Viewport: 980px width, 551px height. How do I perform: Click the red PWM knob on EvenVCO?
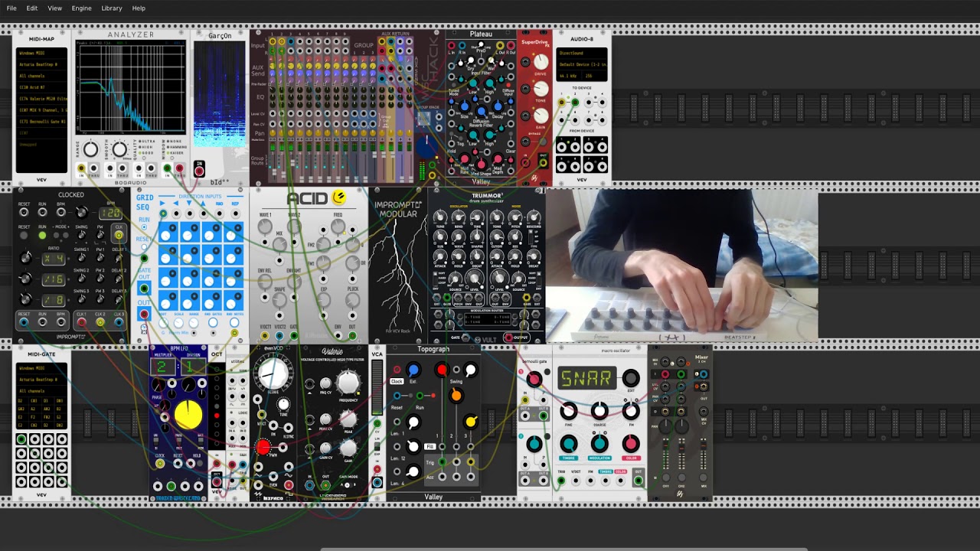263,448
